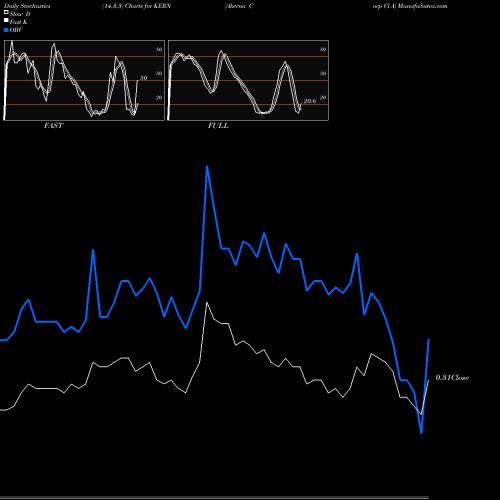500x500 pixels.
Task: Click the 80 axis label in FAST panel
Action: click(159, 49)
